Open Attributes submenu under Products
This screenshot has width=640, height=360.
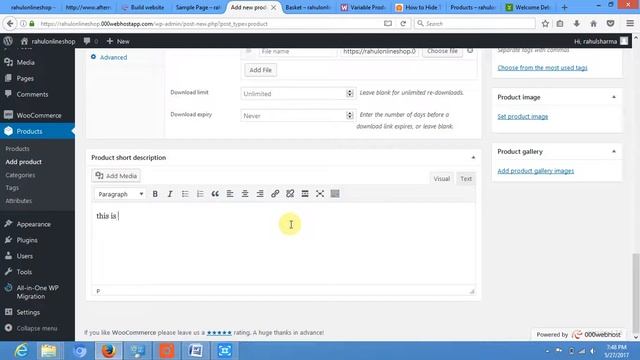point(18,201)
